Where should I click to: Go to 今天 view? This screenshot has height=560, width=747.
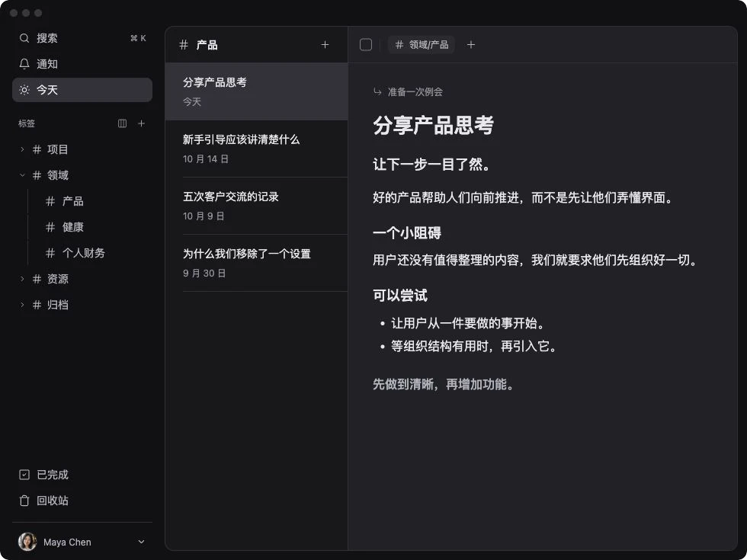point(82,90)
